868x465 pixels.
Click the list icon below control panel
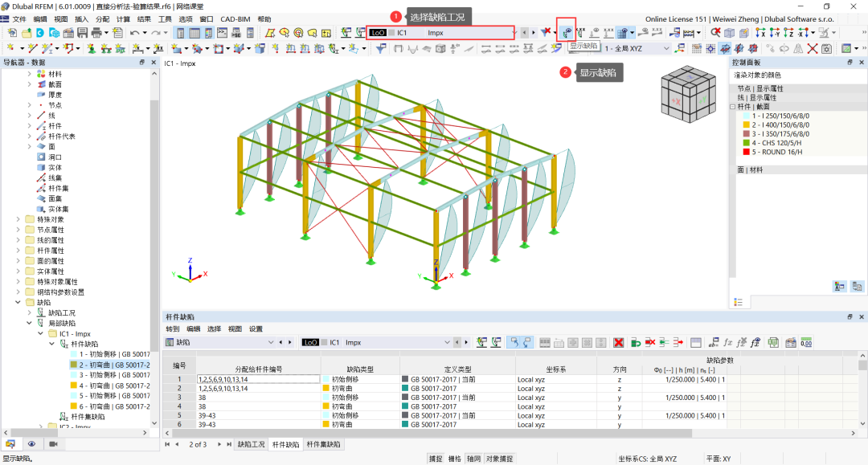coord(738,302)
